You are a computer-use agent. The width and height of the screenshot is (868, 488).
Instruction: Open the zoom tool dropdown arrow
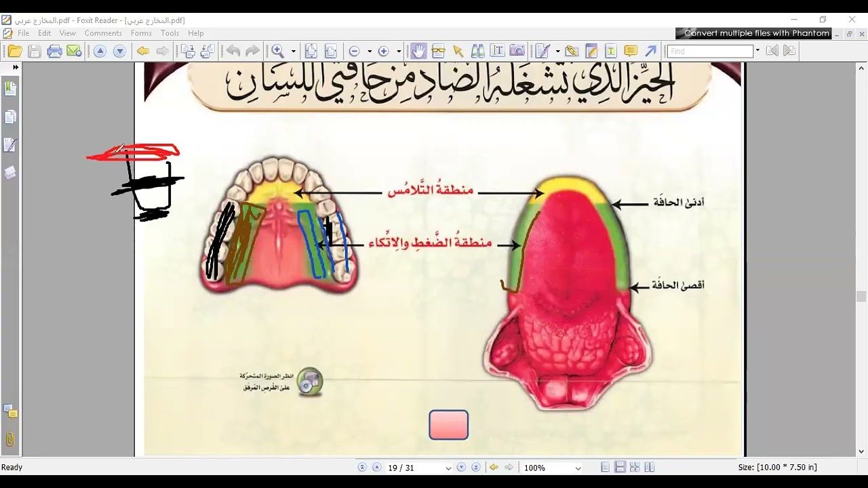coord(294,51)
